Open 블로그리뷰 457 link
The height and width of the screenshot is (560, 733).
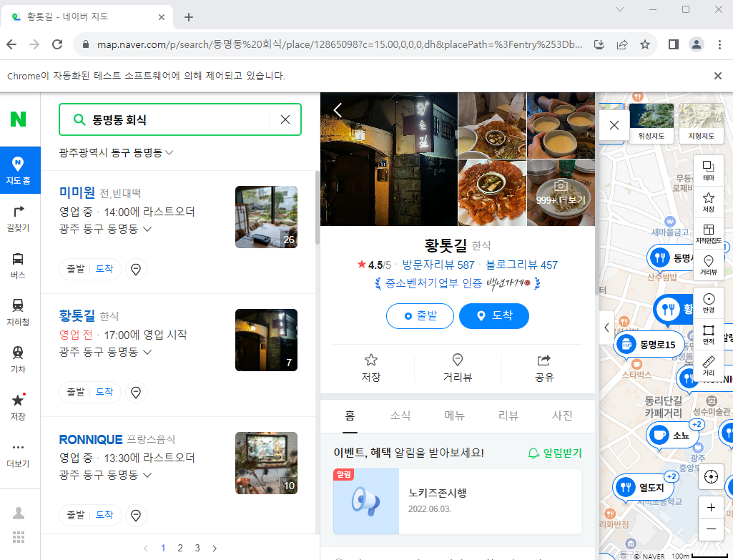[x=522, y=265]
